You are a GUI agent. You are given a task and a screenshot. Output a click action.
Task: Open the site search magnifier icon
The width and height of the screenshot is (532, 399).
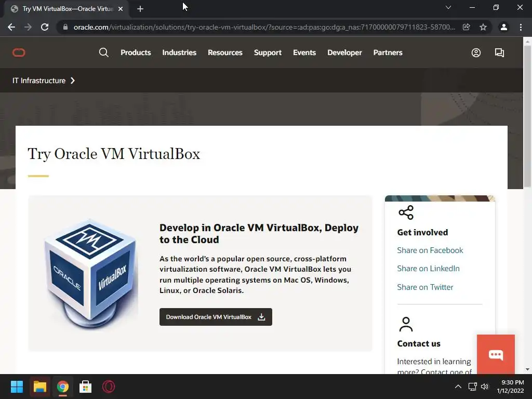coord(104,52)
